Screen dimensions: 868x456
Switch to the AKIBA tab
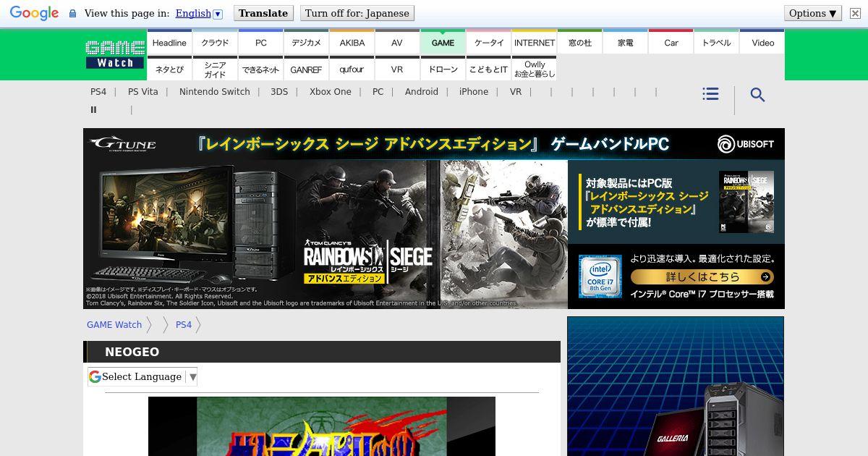(x=352, y=43)
